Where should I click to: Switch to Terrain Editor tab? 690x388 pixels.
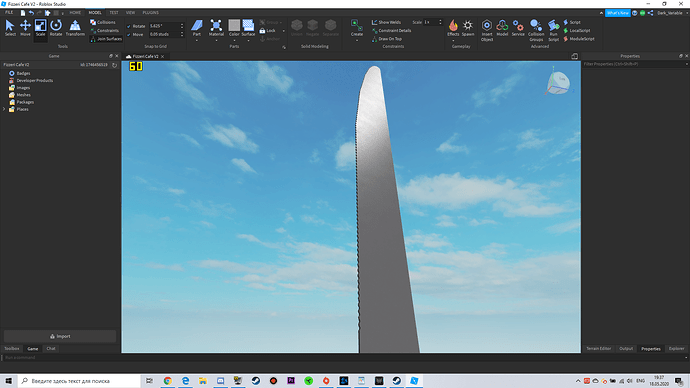[x=598, y=348]
